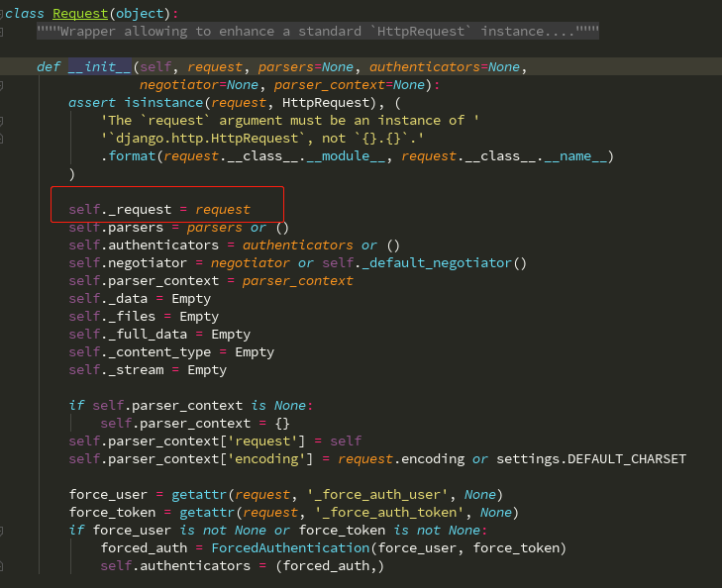This screenshot has width=722, height=588.
Task: Click the "assert" keyword
Action: (92, 103)
